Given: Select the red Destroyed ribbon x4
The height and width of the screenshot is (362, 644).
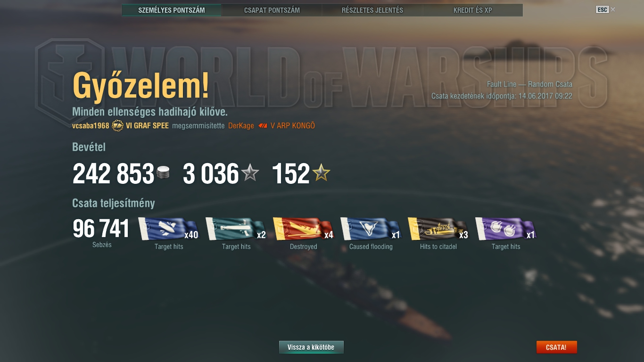Looking at the screenshot, I should (304, 229).
